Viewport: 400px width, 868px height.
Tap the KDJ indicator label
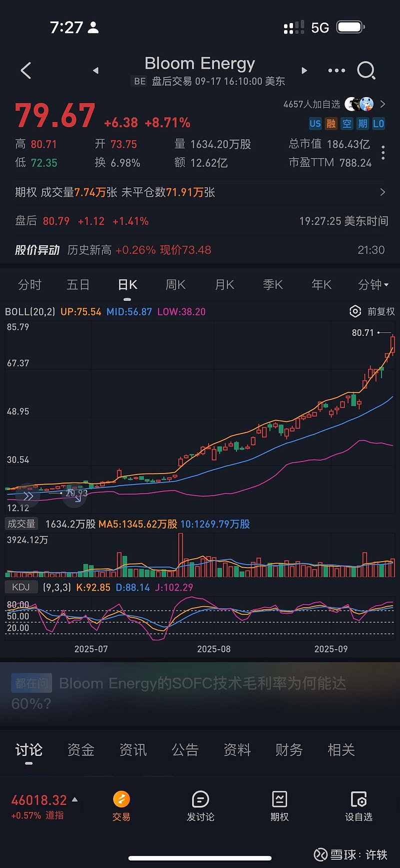21,587
